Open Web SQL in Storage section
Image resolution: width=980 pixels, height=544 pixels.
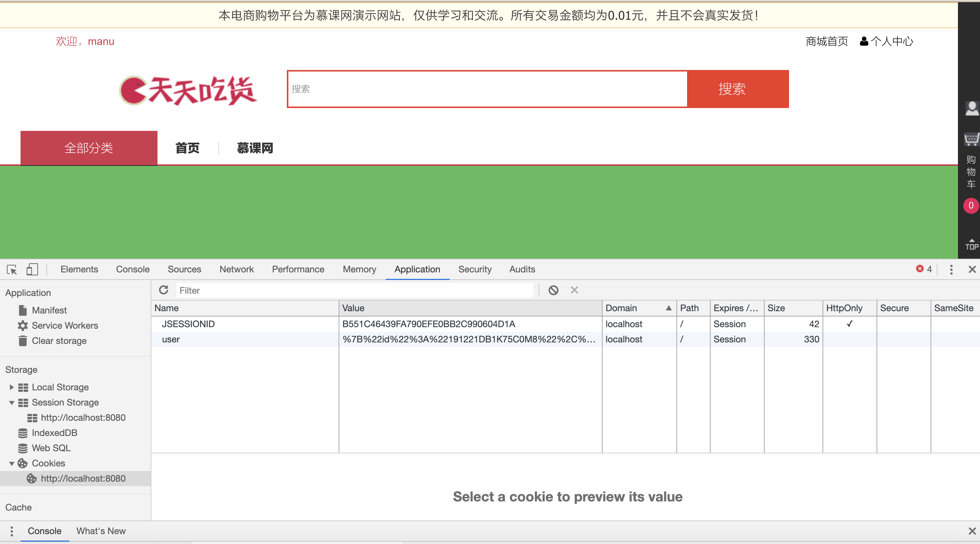[51, 448]
